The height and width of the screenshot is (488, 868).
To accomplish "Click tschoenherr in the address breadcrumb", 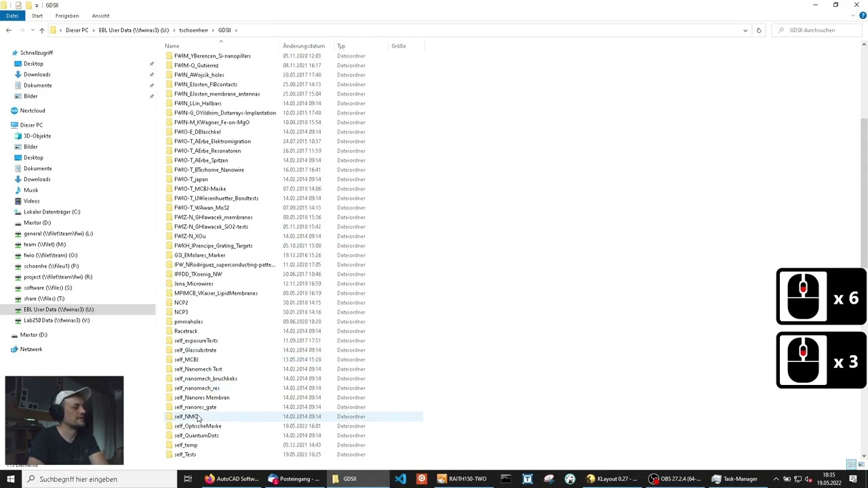I will (x=193, y=30).
